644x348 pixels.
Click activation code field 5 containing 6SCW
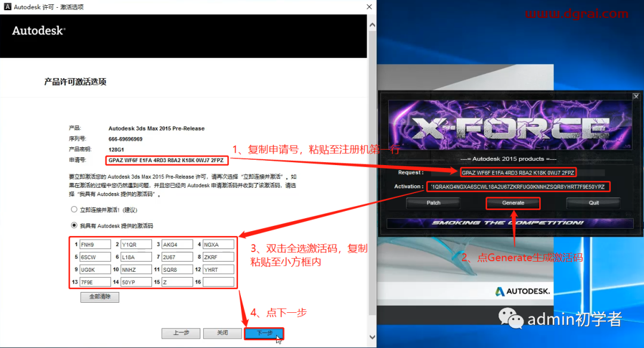[95, 257]
